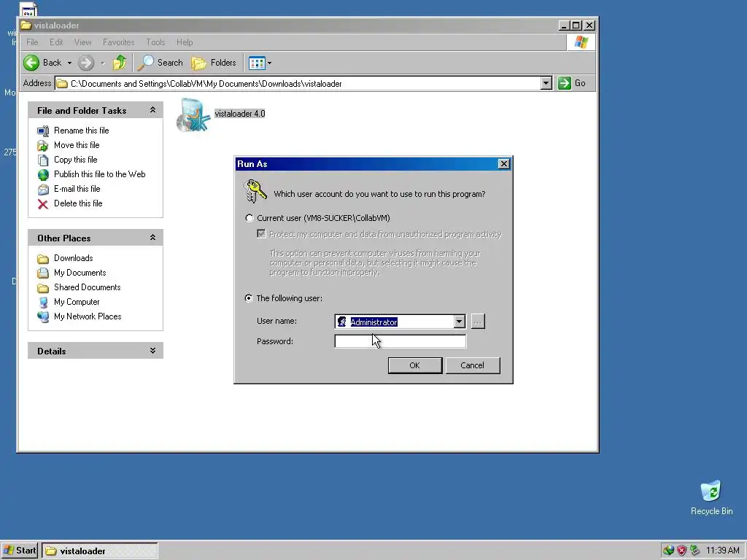The height and width of the screenshot is (560, 747).
Task: Click Rename this file task
Action: click(x=81, y=131)
